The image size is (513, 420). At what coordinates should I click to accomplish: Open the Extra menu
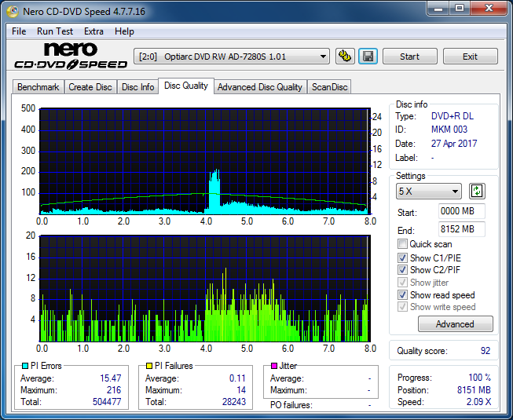coord(93,31)
